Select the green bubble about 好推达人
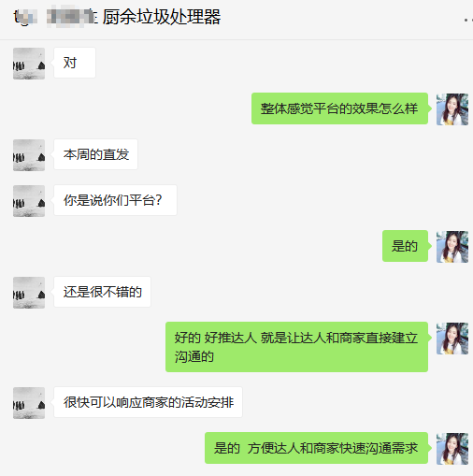473x476 pixels. (x=296, y=347)
